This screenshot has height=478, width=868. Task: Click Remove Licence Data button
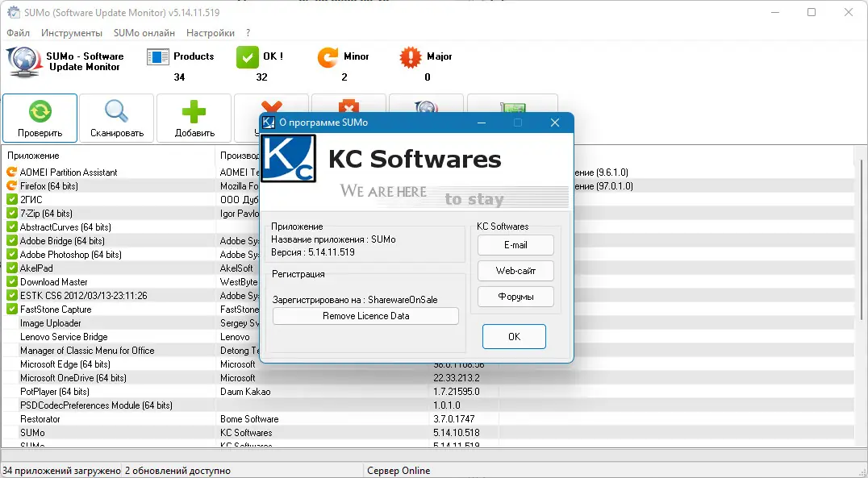[x=366, y=316]
